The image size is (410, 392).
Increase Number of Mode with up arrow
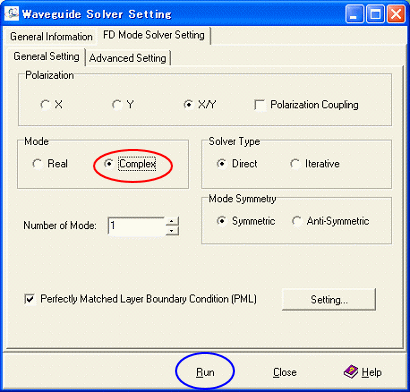172,221
